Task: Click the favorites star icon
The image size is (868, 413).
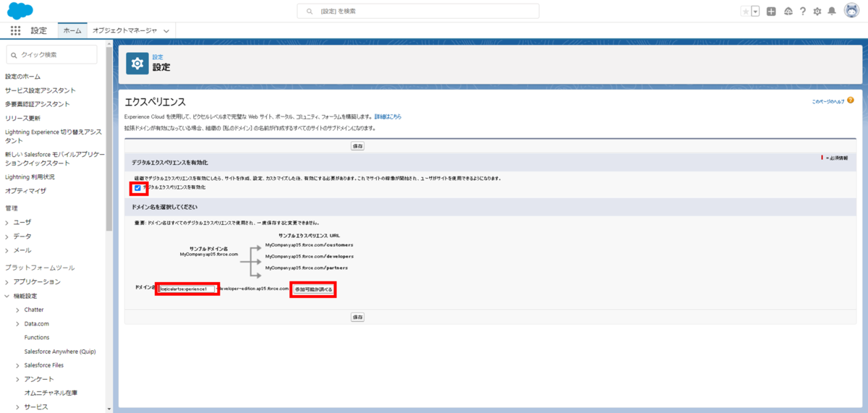Action: 746,12
